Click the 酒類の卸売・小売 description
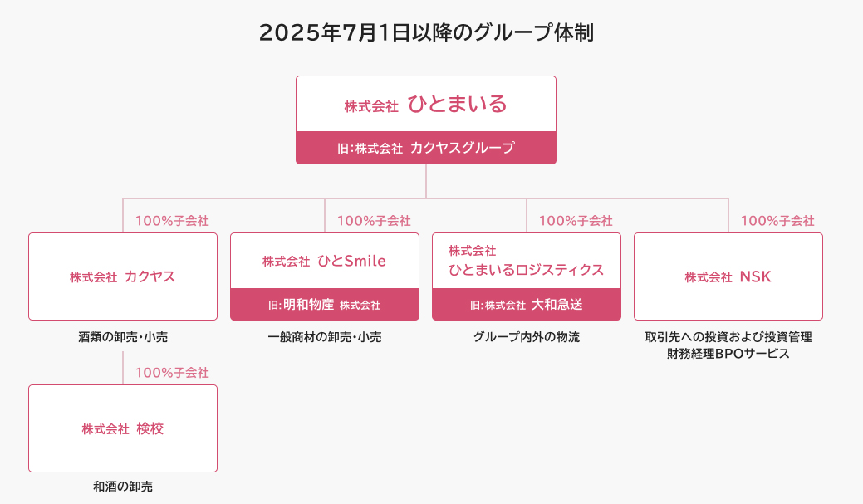This screenshot has width=863, height=504. pyautogui.click(x=123, y=337)
